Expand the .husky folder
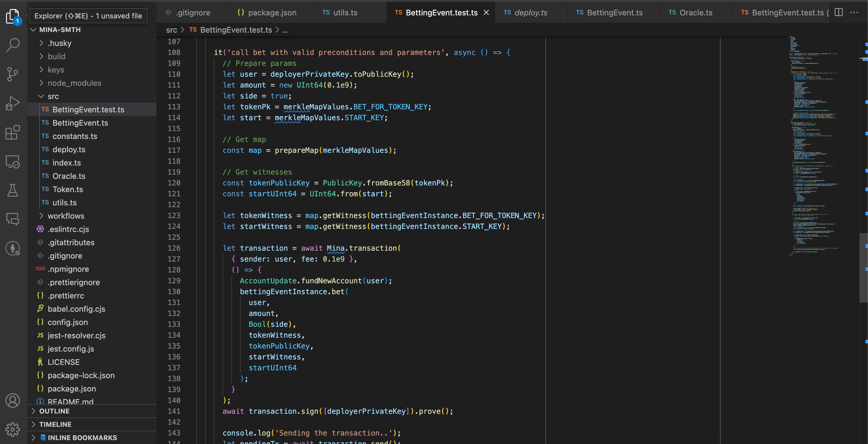868x444 pixels. click(x=92, y=43)
